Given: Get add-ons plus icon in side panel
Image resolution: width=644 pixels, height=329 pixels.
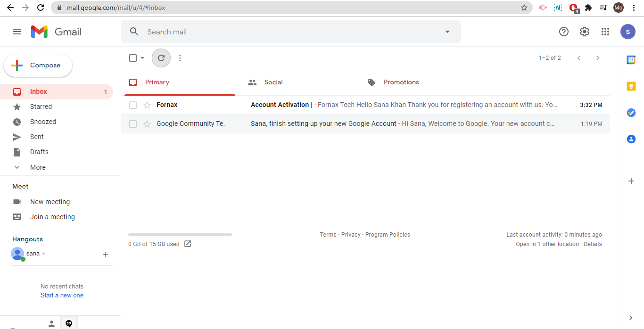Looking at the screenshot, I should 631,181.
